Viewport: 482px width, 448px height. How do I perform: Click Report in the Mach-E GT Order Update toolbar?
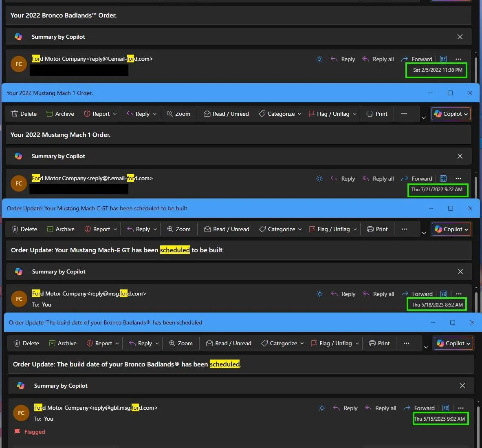pos(97,229)
